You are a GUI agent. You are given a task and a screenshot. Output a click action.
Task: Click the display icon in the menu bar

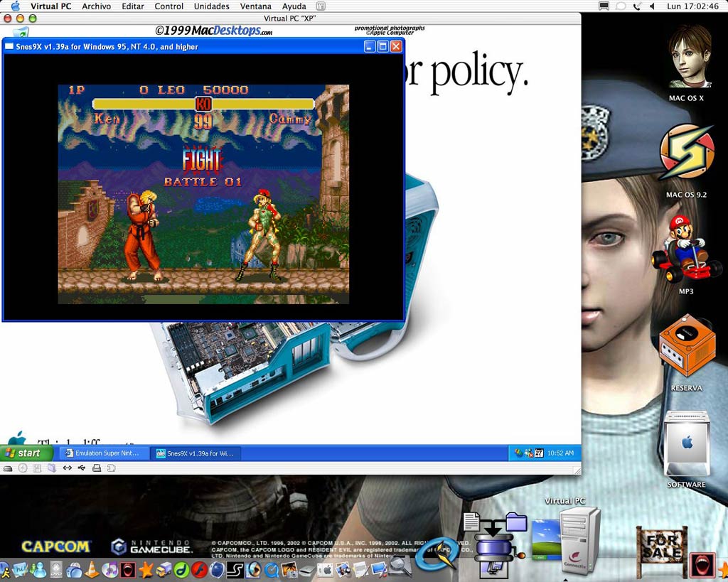coord(604,6)
